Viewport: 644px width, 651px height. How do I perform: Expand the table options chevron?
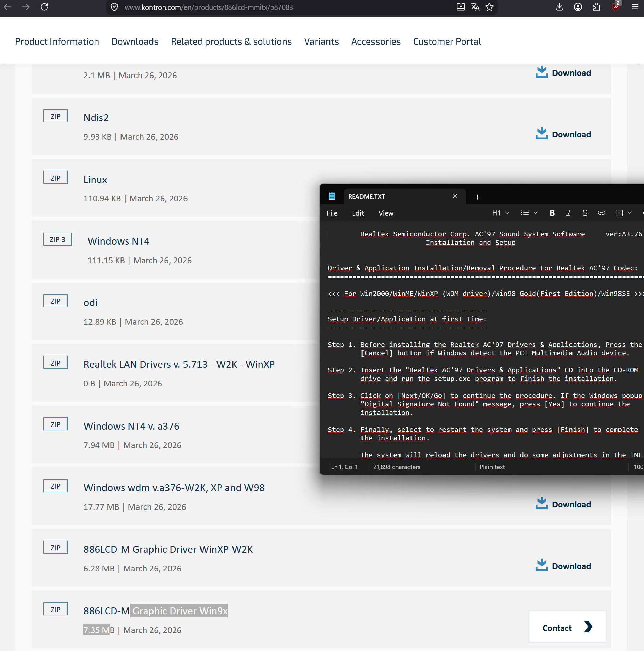coord(630,213)
